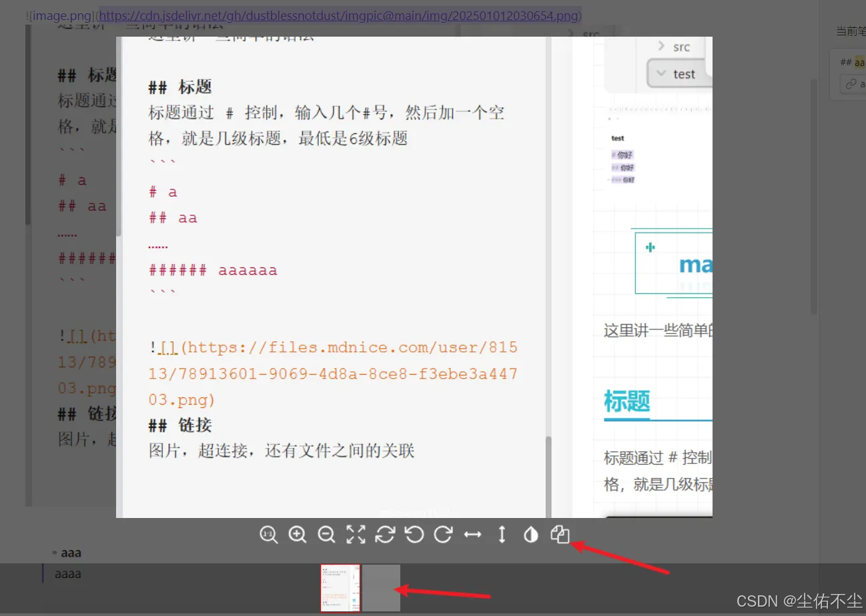Click the 'aaaa' text line at the bottom
Screen dimensions: 866x616
[x=67, y=573]
